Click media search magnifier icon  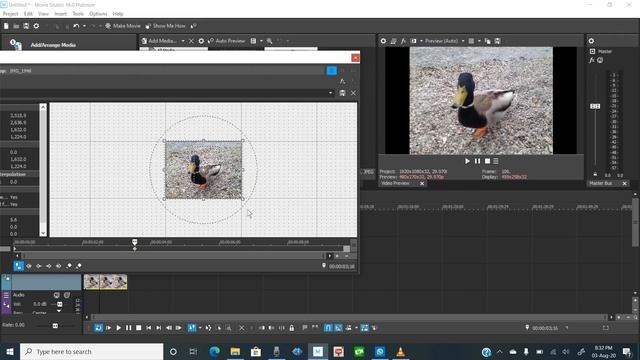pos(269,41)
